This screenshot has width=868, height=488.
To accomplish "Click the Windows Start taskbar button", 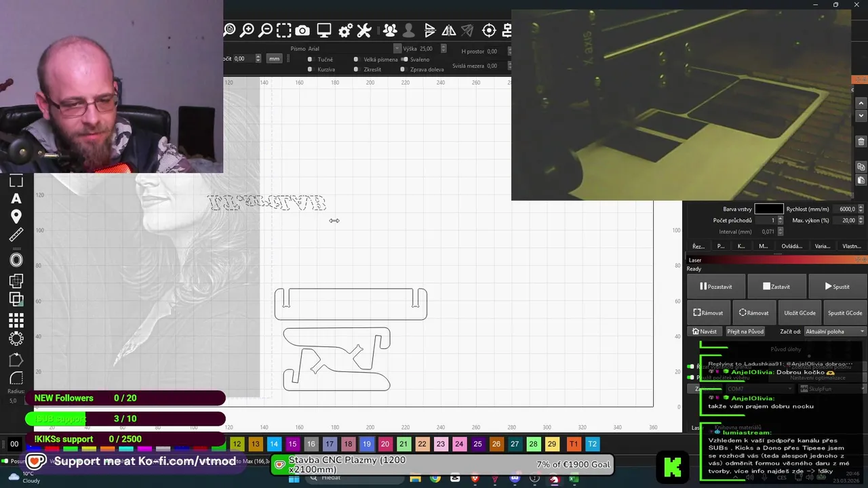I will pyautogui.click(x=294, y=479).
